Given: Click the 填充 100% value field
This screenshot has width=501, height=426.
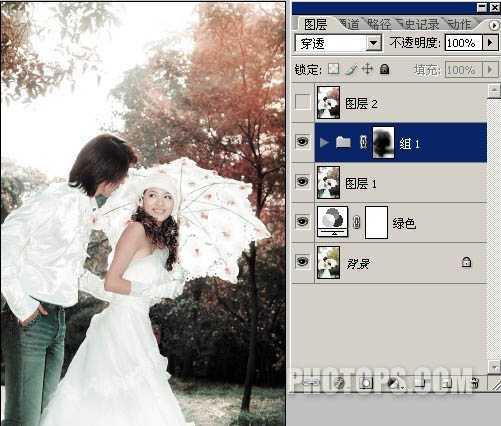Looking at the screenshot, I should click(464, 70).
